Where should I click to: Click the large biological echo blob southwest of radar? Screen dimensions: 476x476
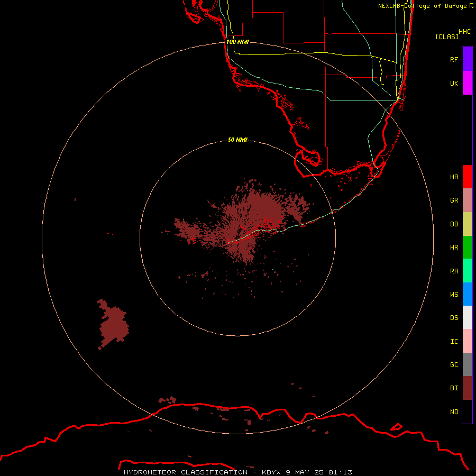[x=113, y=325]
